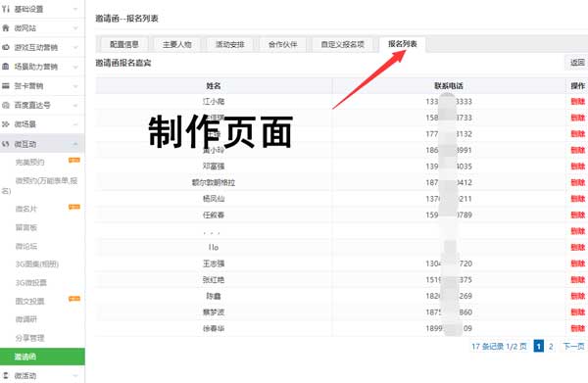The height and width of the screenshot is (383, 588).
Task: Switch to the 自定义报名项 tab
Action: click(x=343, y=44)
